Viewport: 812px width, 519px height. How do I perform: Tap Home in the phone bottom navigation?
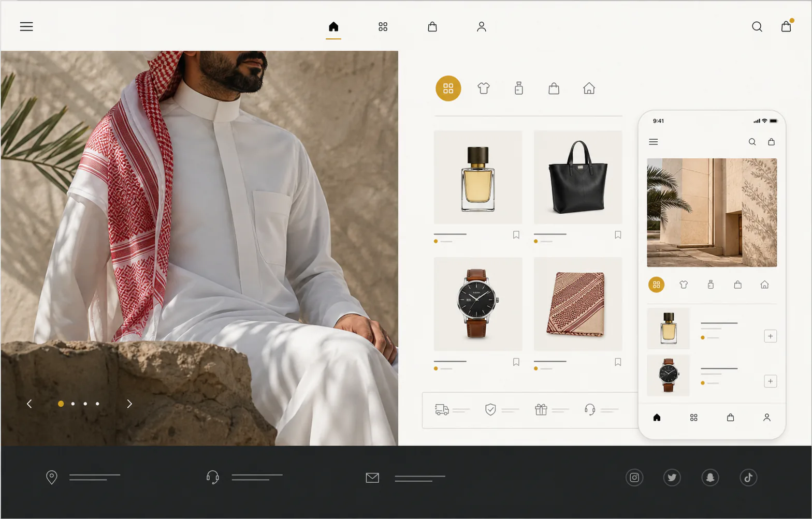click(x=657, y=418)
